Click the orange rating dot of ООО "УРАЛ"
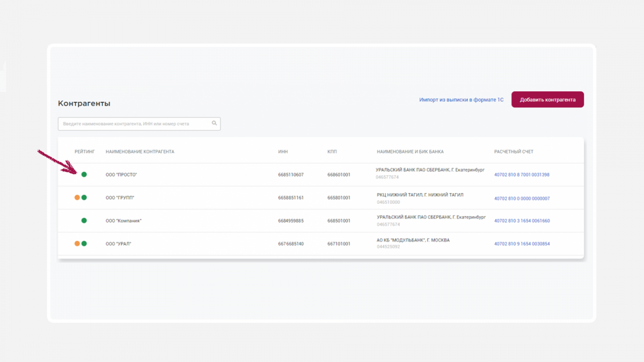 tap(77, 243)
